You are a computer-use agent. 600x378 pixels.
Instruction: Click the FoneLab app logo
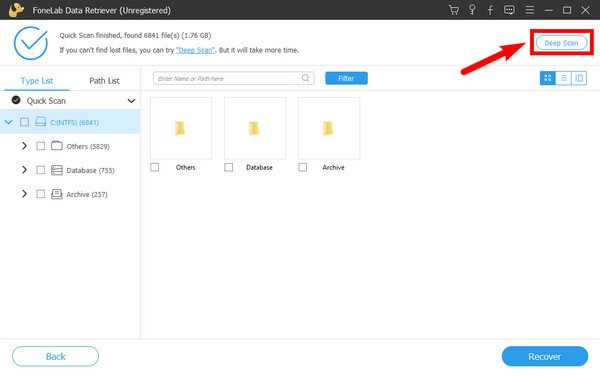click(16, 10)
